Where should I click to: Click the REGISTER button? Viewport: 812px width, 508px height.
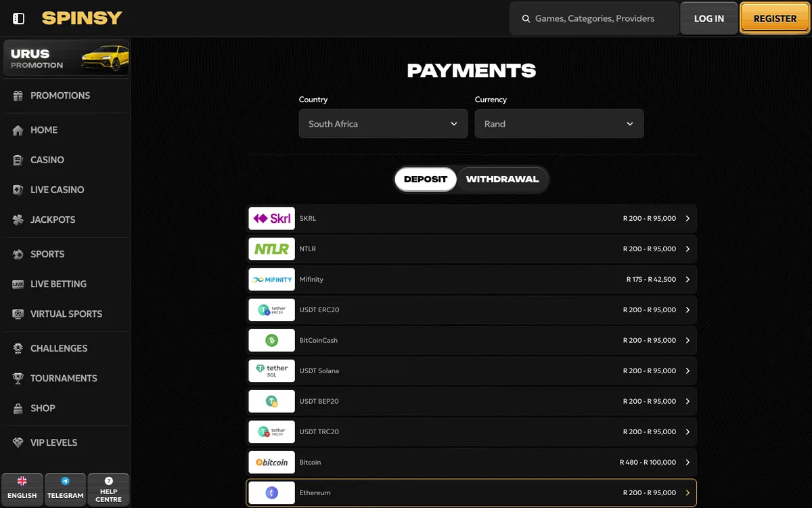(775, 19)
